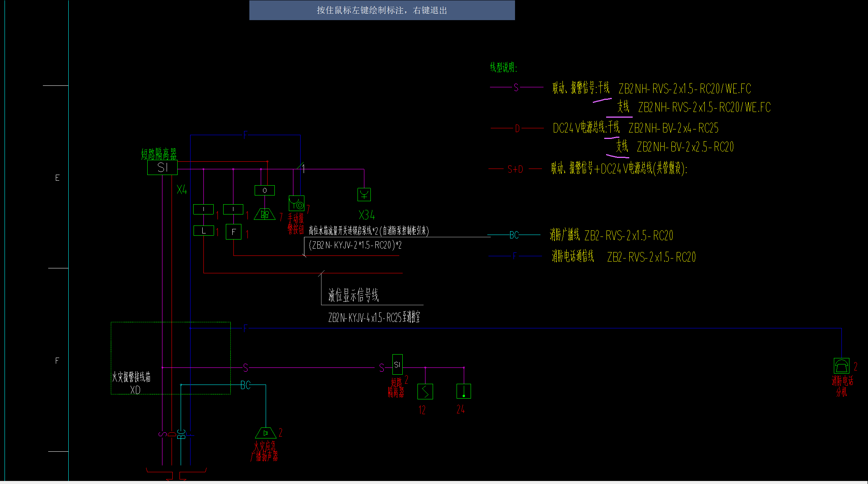Select the green 短路隔离器 label
Screen dimensions: 868x484
click(159, 154)
